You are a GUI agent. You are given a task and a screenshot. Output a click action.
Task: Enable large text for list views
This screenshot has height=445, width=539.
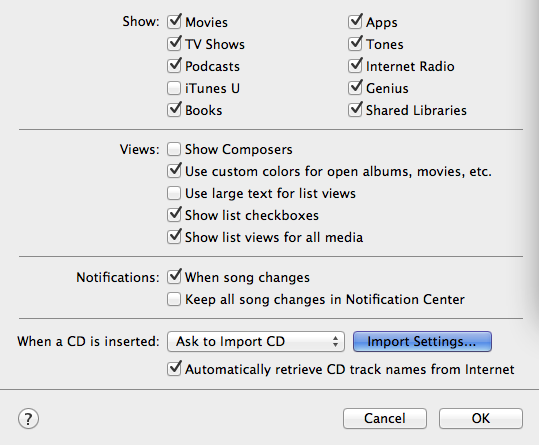[x=174, y=193]
